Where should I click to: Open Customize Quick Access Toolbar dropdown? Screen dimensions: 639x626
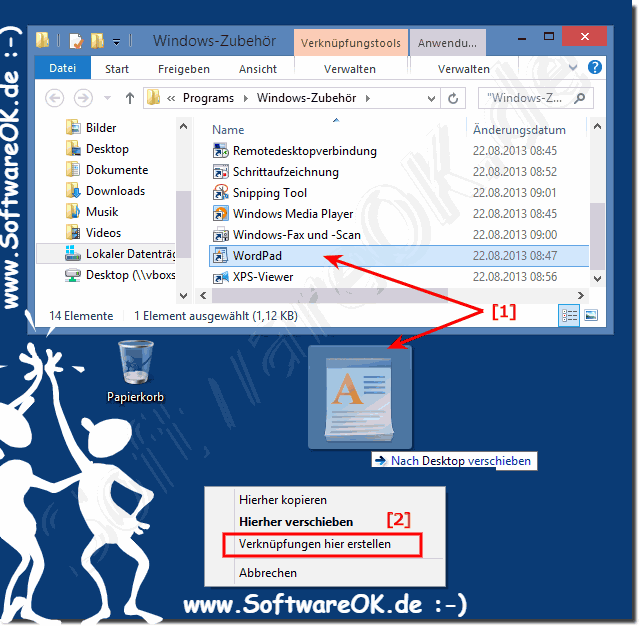[117, 42]
